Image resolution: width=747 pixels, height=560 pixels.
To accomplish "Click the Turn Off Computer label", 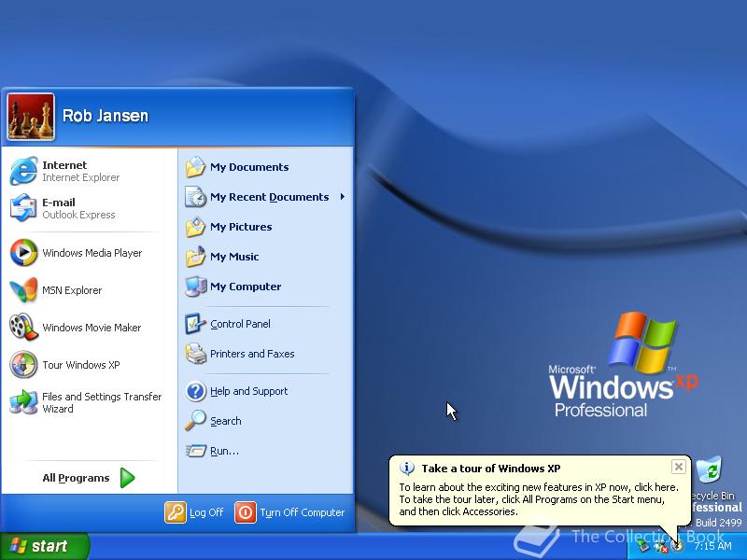I will point(302,512).
